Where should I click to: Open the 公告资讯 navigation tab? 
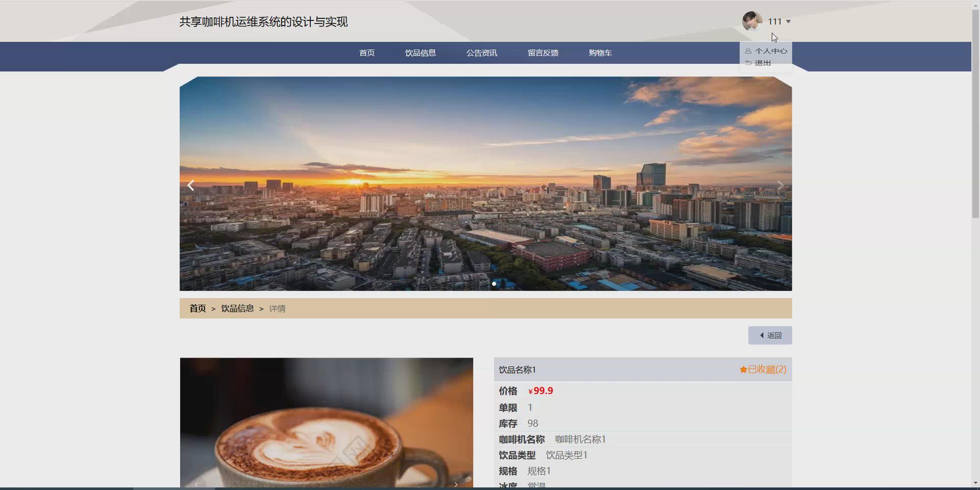pyautogui.click(x=482, y=53)
